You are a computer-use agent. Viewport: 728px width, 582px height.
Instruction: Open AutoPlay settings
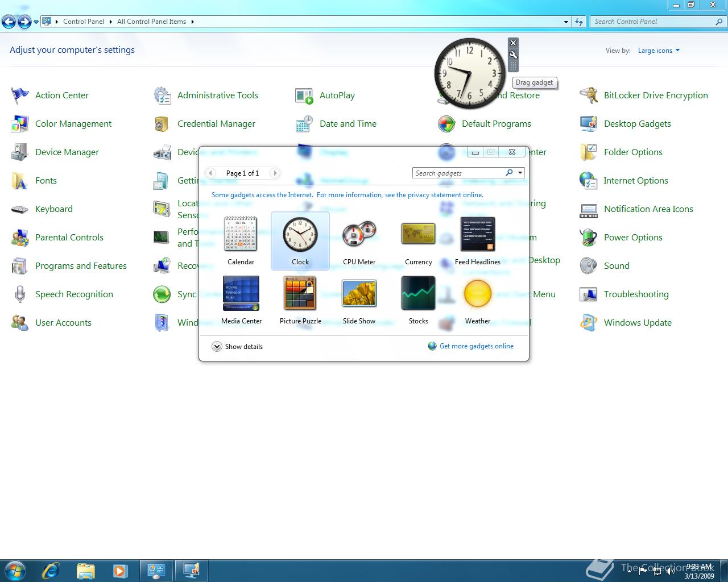325,95
